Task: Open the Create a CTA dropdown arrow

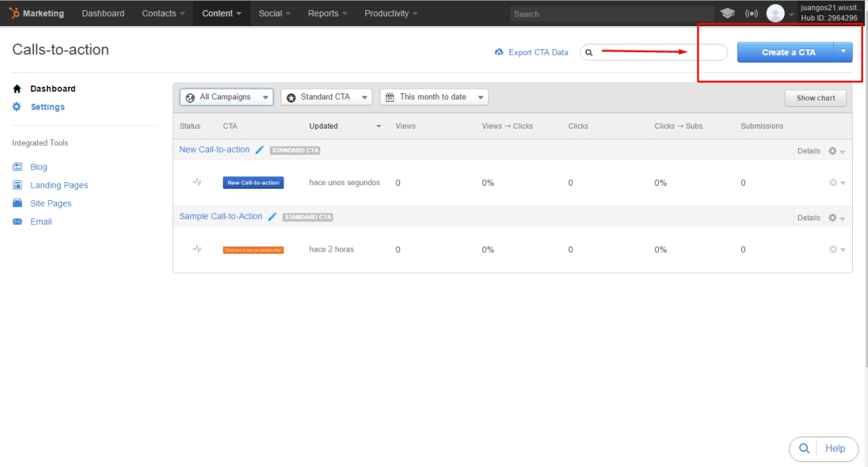Action: tap(843, 52)
